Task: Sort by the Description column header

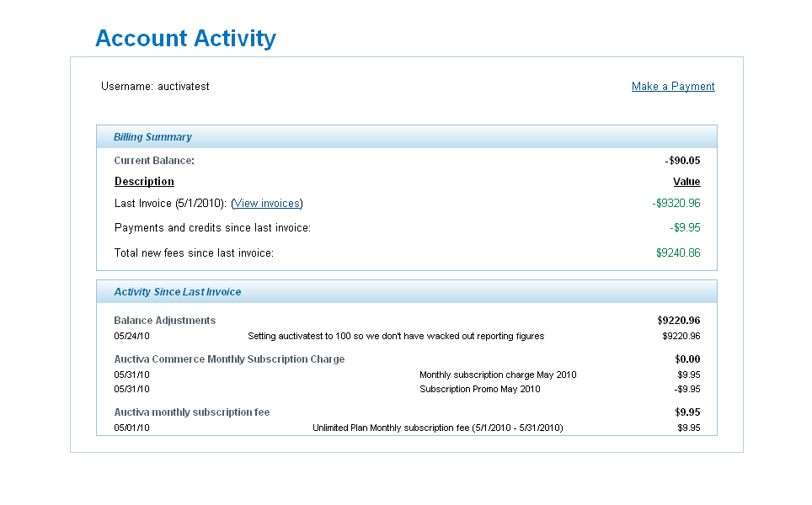Action: pos(143,181)
